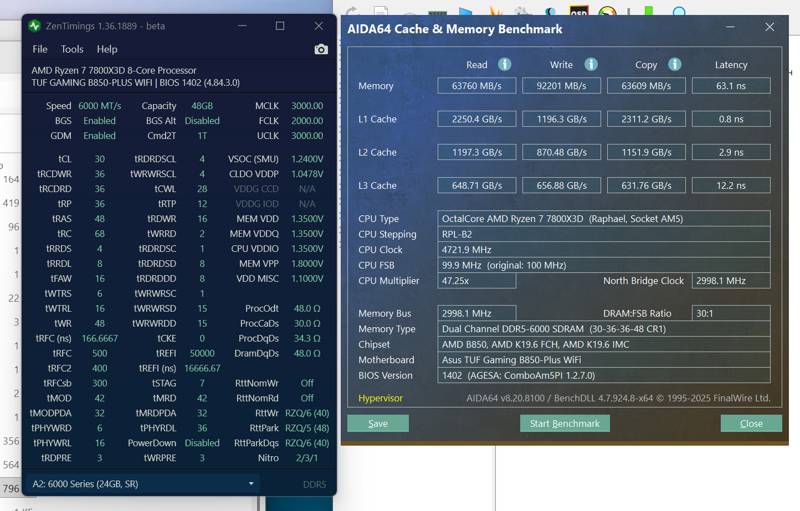The height and width of the screenshot is (511, 800).
Task: Click the info icon next to Read
Action: (505, 64)
